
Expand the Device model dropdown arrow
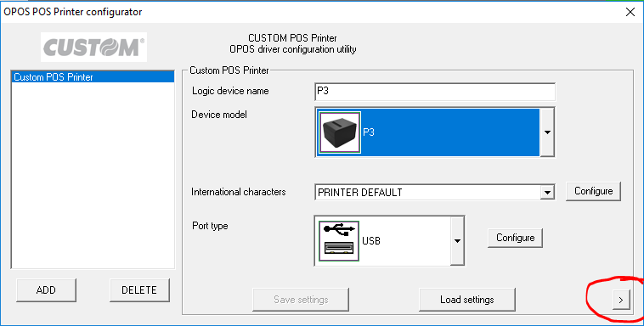[x=547, y=132]
